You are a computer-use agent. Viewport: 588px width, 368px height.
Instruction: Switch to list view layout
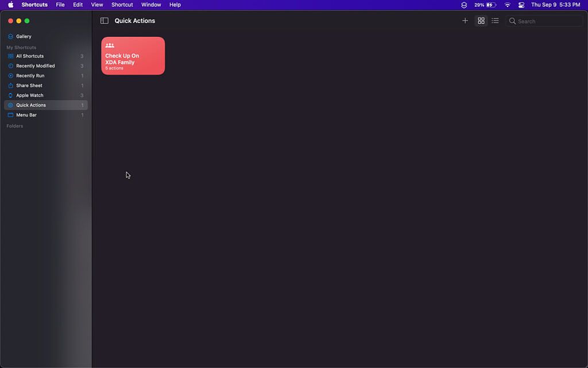[495, 20]
